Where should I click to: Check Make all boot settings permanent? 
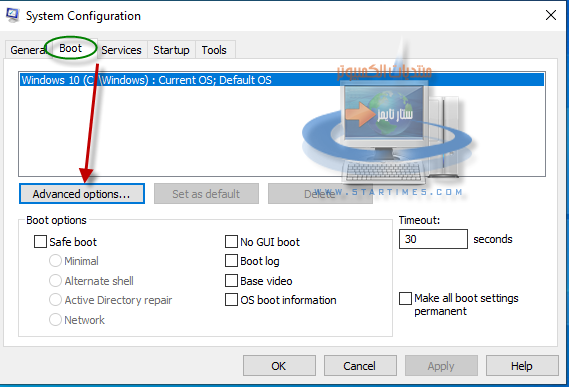click(405, 298)
